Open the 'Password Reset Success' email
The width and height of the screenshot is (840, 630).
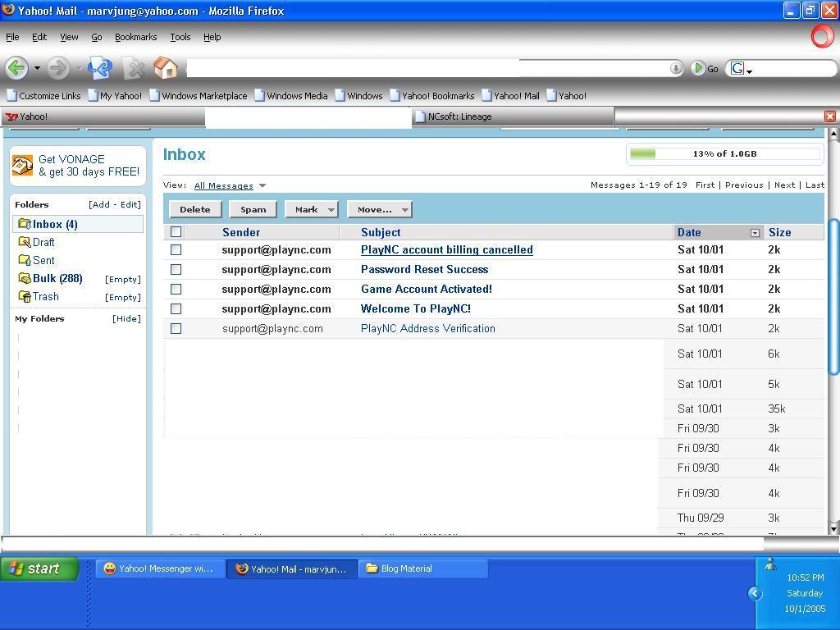pos(424,269)
